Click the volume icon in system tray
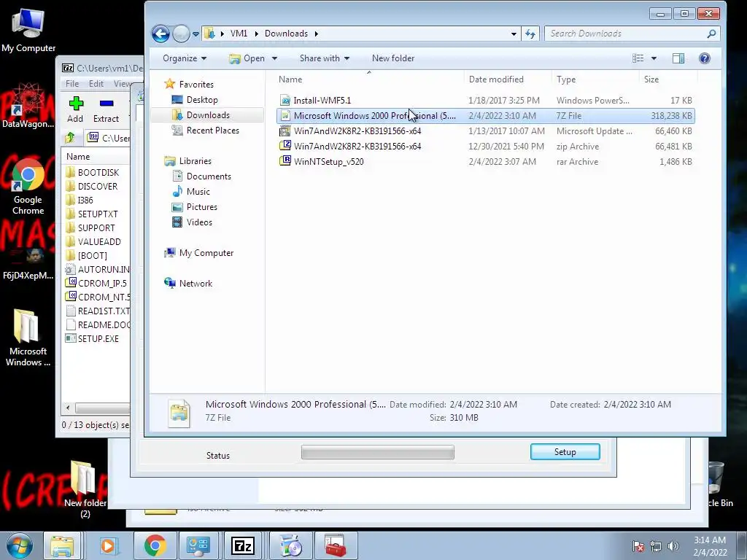The width and height of the screenshot is (747, 560). tap(673, 546)
